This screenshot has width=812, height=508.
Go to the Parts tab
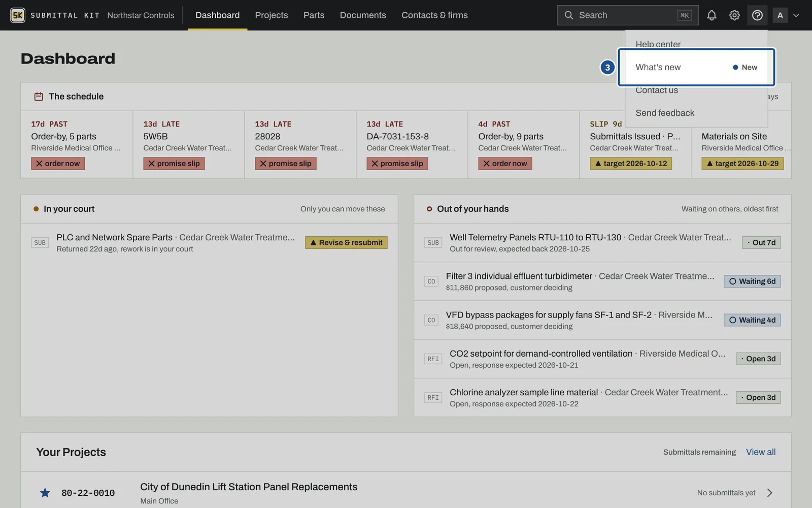pos(314,15)
